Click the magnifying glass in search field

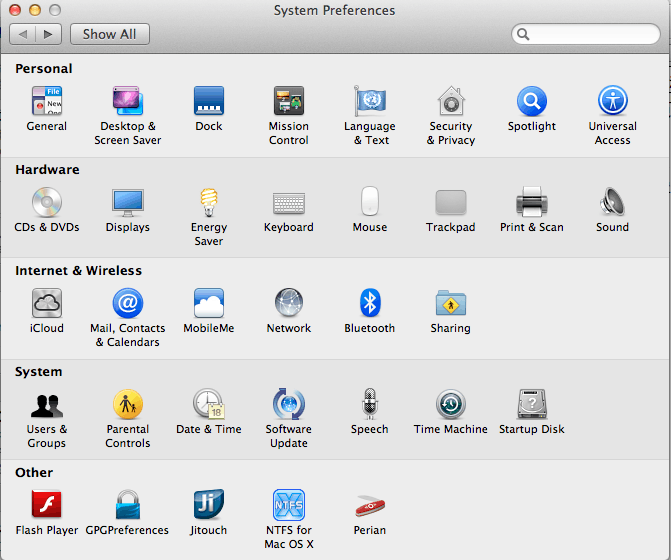(x=523, y=34)
